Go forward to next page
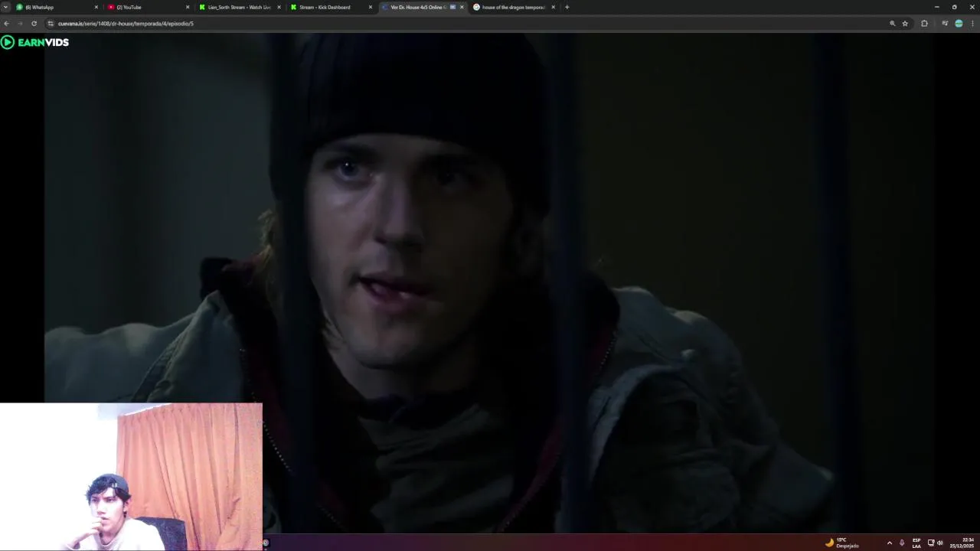The height and width of the screenshot is (551, 980). (x=20, y=23)
